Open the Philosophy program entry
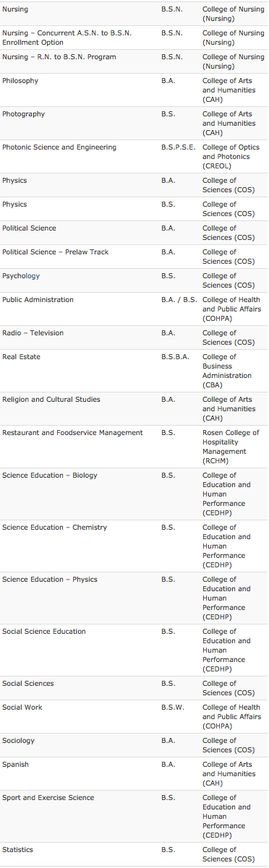269x868 pixels. pos(20,81)
